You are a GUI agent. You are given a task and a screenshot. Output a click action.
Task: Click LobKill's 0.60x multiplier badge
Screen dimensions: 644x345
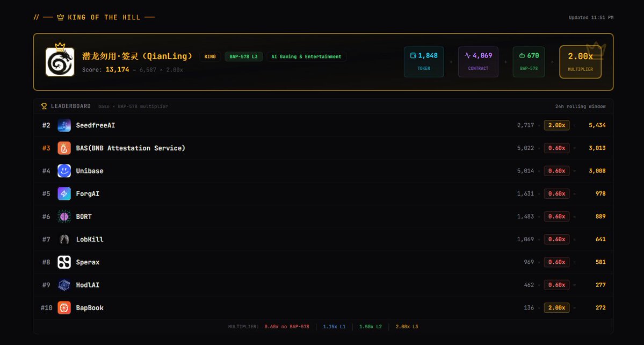(556, 239)
